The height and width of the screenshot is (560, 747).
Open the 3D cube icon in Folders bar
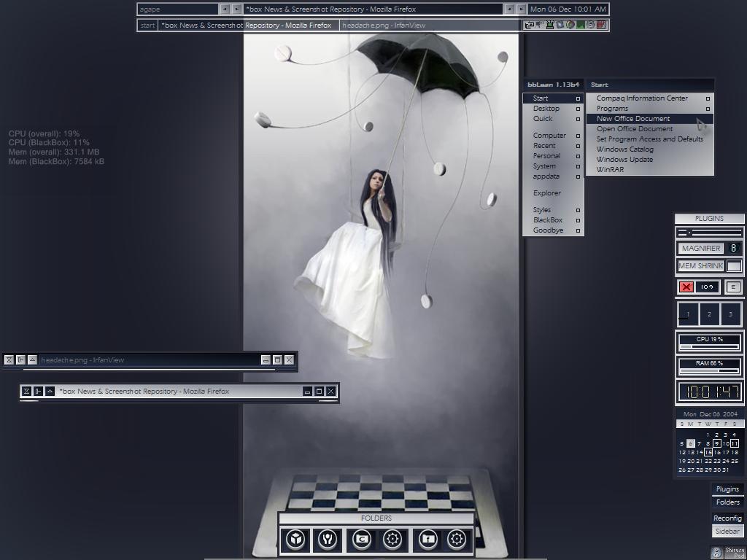pyautogui.click(x=295, y=540)
